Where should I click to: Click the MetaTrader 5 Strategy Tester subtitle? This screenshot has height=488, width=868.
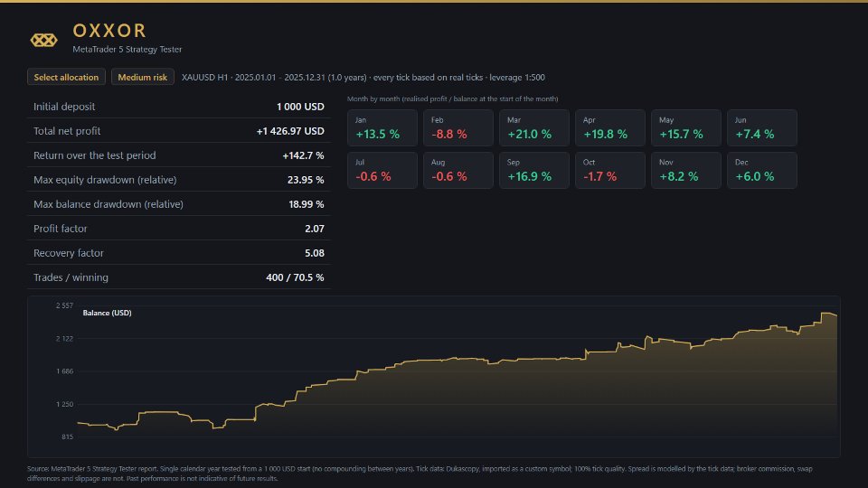(x=127, y=49)
